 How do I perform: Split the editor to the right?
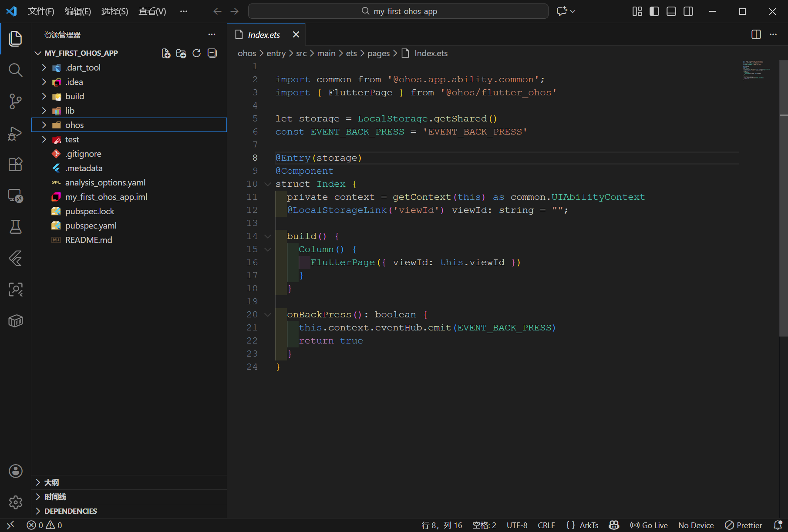(x=756, y=35)
